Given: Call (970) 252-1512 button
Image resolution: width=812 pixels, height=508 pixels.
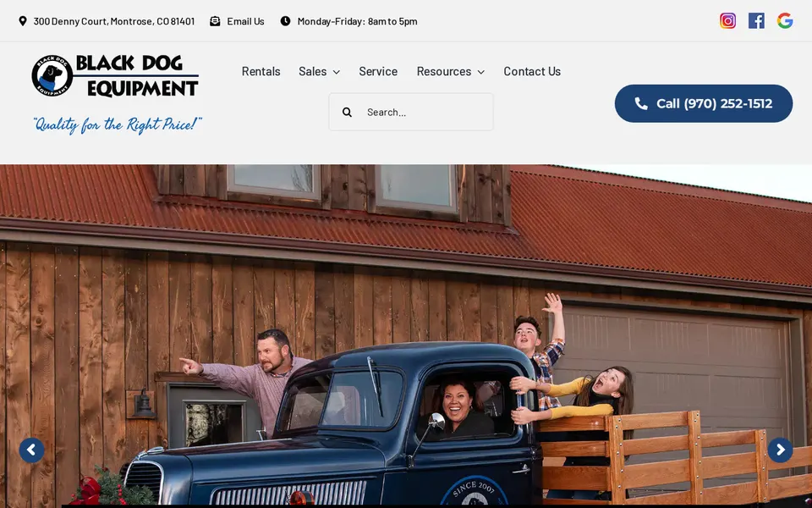Looking at the screenshot, I should point(703,103).
